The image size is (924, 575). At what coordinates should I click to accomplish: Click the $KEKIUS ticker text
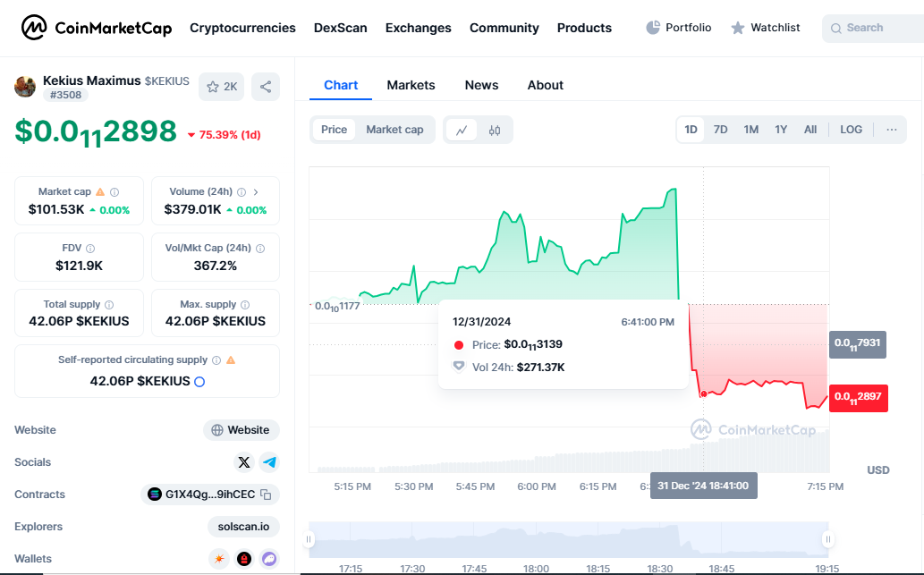[x=167, y=81]
